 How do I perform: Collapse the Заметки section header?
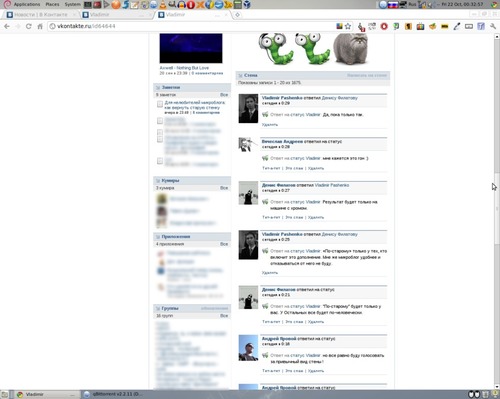click(x=192, y=87)
